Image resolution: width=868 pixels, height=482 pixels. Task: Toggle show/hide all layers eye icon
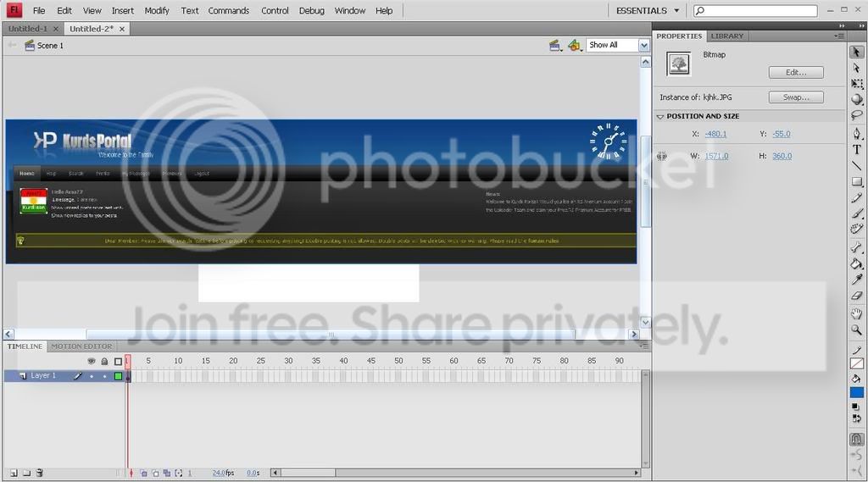[x=92, y=362]
